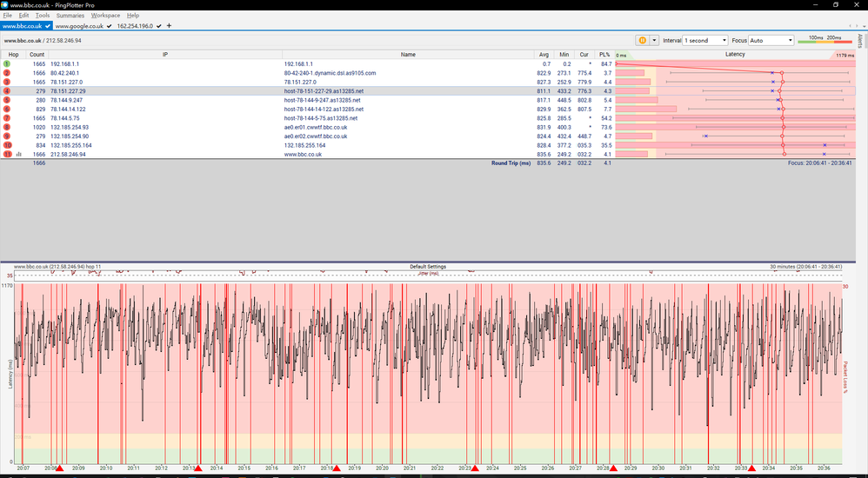The image size is (868, 478).
Task: Click the Cur column header
Action: [x=584, y=55]
